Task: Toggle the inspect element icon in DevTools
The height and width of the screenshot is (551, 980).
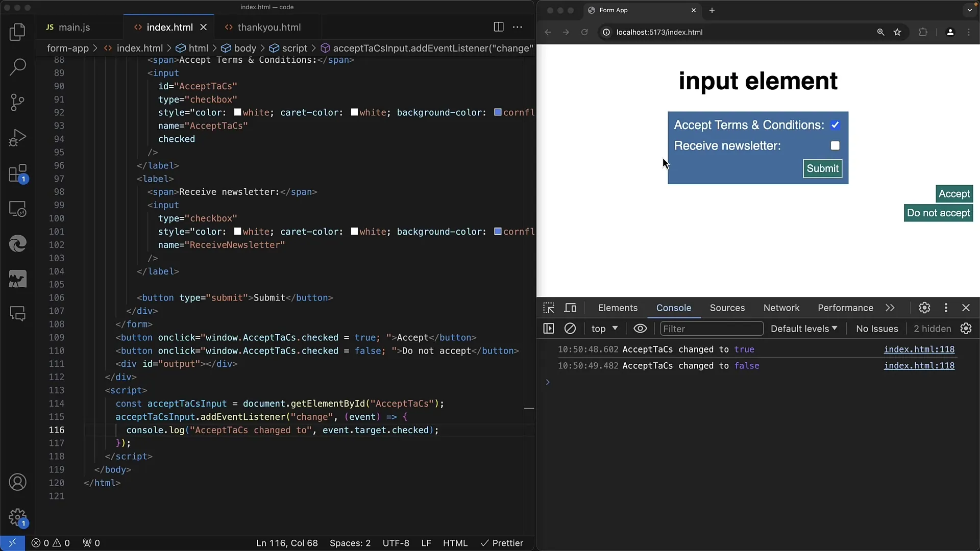Action: 549,308
